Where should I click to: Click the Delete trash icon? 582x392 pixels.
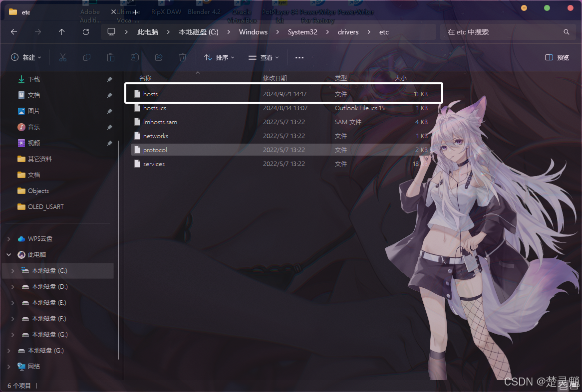point(183,57)
